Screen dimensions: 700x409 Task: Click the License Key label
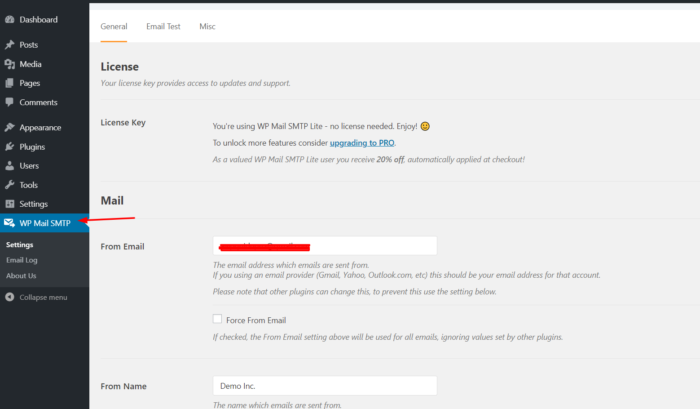click(x=123, y=122)
